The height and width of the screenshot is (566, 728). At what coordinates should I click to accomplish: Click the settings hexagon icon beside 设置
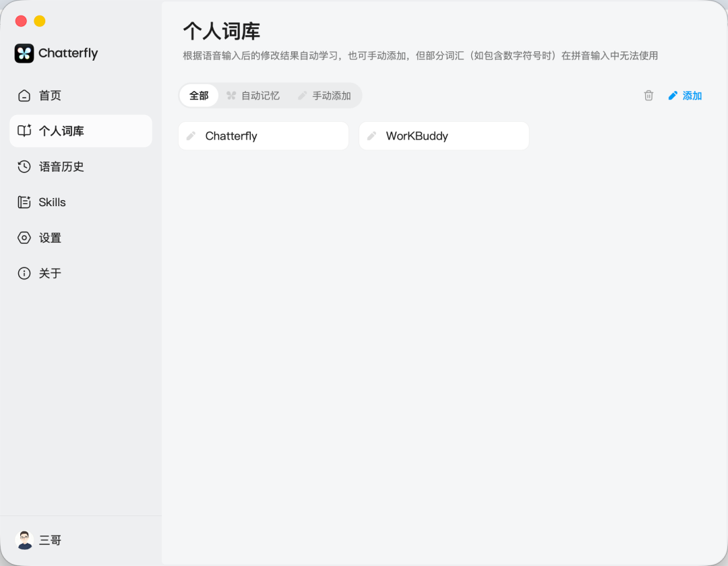tap(24, 238)
